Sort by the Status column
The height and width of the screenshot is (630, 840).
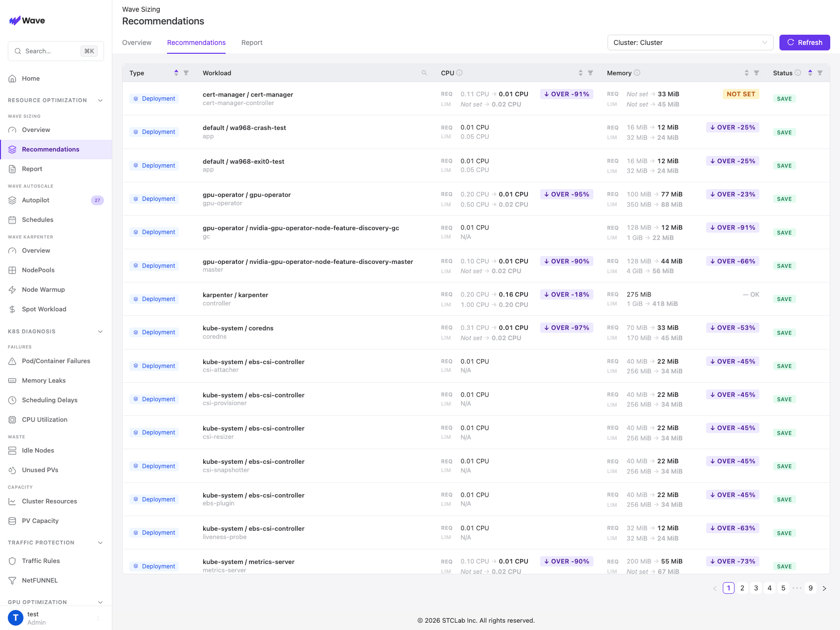pos(810,73)
